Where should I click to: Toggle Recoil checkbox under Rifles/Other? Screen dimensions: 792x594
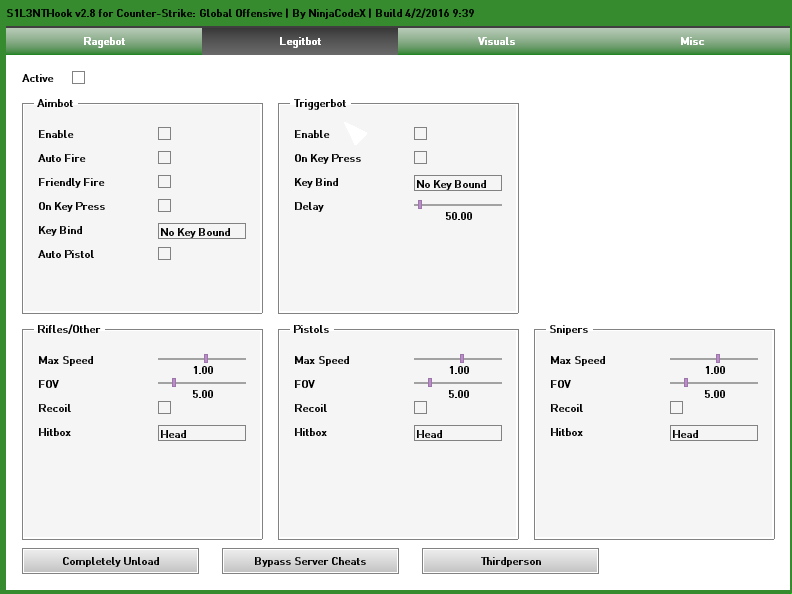point(164,408)
